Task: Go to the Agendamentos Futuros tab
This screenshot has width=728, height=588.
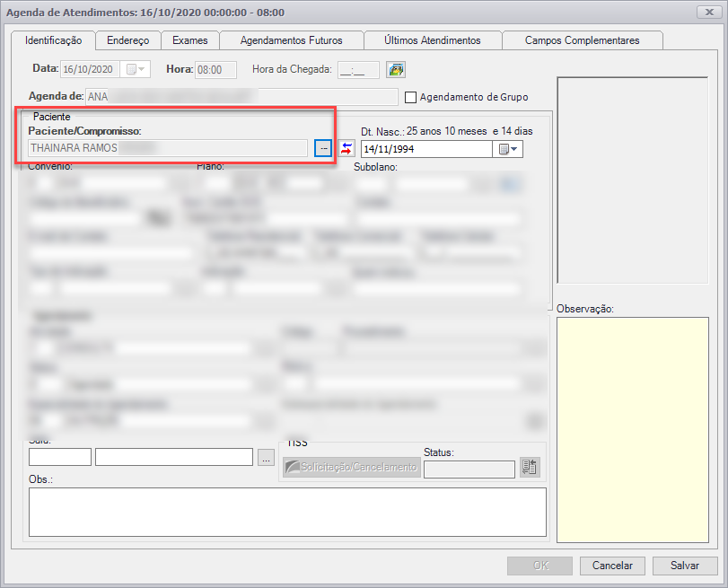Action: tap(291, 40)
